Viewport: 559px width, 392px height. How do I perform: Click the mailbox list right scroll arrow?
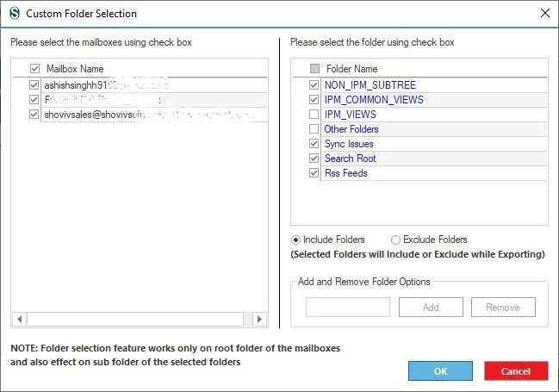click(x=259, y=319)
